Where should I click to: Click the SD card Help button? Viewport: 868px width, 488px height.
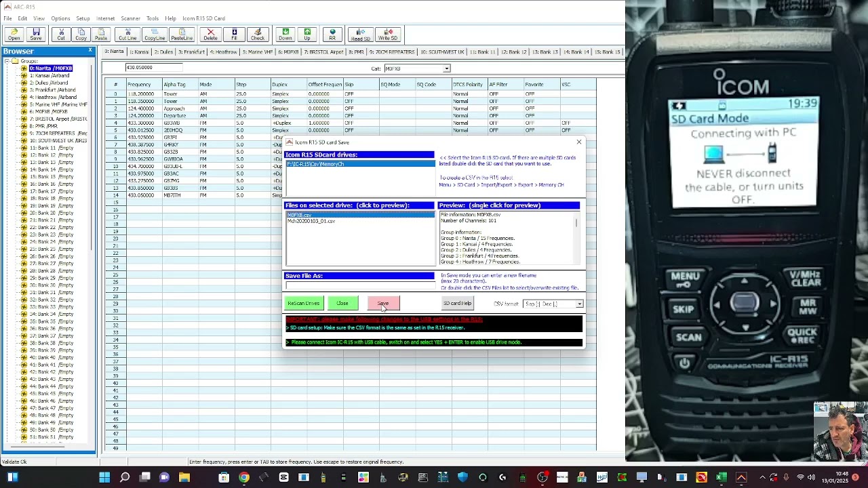[457, 303]
